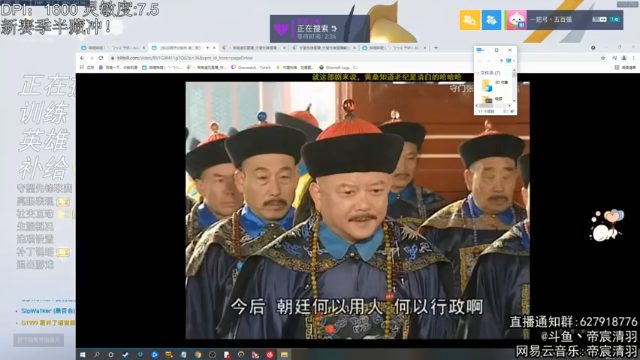Click the blue group icon button
Image resolution: width=640 pixels, height=360 pixels.
click(491, 20)
